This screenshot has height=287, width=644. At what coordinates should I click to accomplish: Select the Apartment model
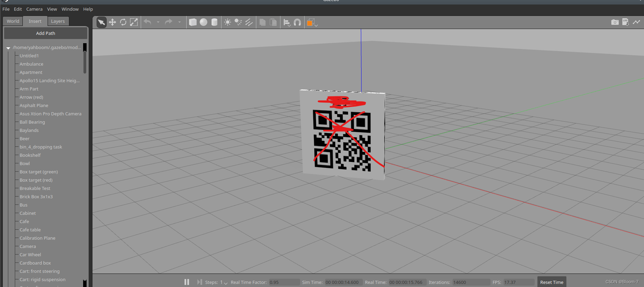tap(31, 72)
